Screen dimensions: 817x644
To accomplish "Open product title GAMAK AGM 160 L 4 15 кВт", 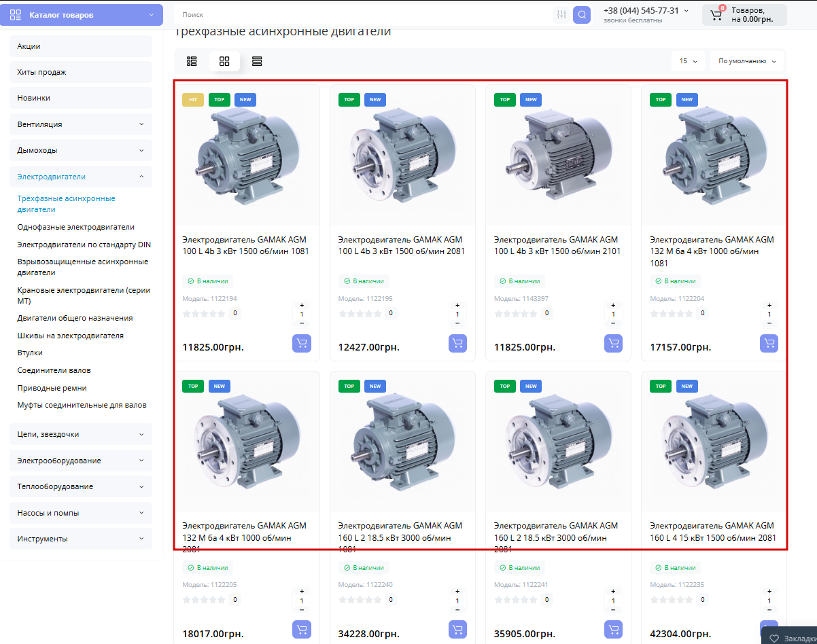I will (713, 531).
